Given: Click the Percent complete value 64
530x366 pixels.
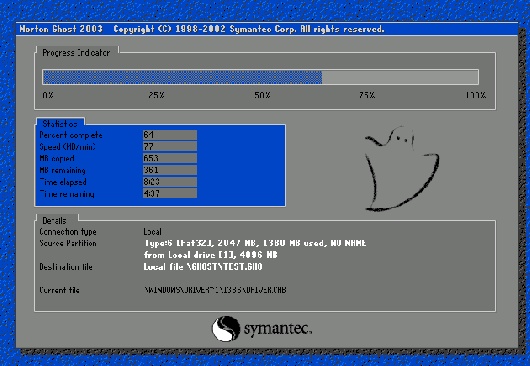Looking at the screenshot, I should 170,135.
